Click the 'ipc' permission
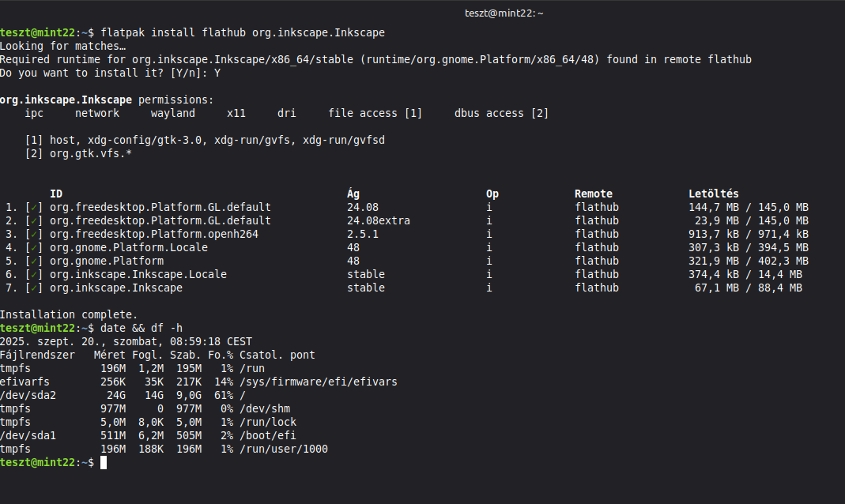 (34, 114)
